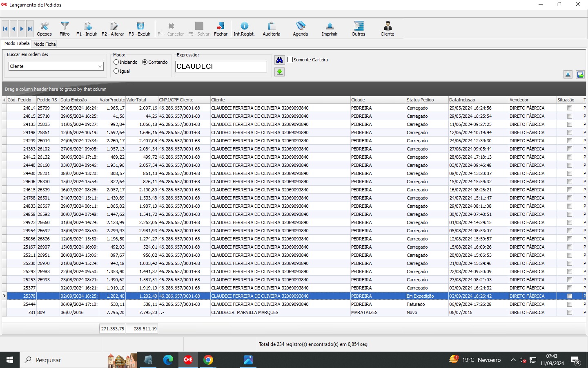
Task: Run the search with the binoculars icon
Action: 279,60
